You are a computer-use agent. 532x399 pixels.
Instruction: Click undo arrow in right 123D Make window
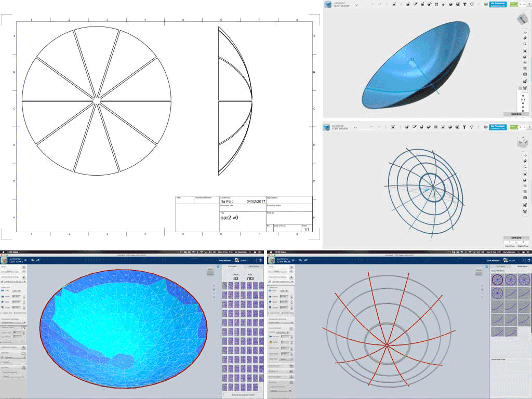tap(300, 260)
